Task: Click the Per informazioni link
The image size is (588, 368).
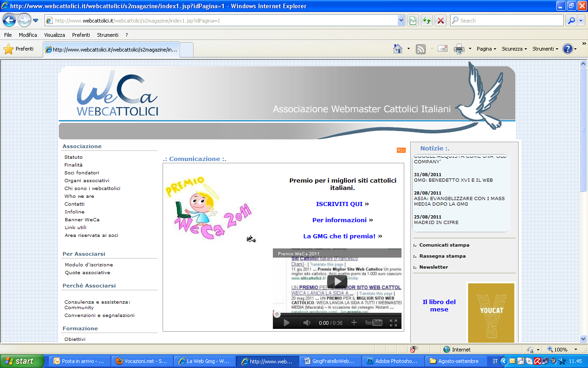Action: 339,220
